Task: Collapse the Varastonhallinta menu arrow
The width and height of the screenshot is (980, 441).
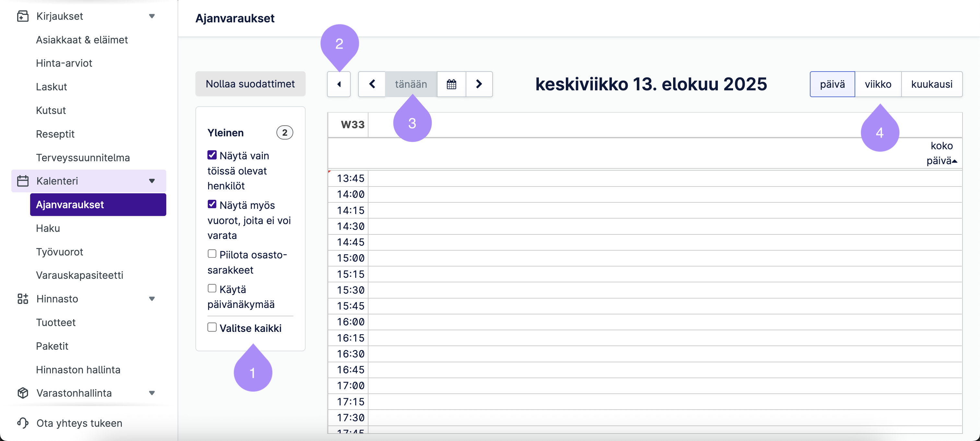Action: 152,393
